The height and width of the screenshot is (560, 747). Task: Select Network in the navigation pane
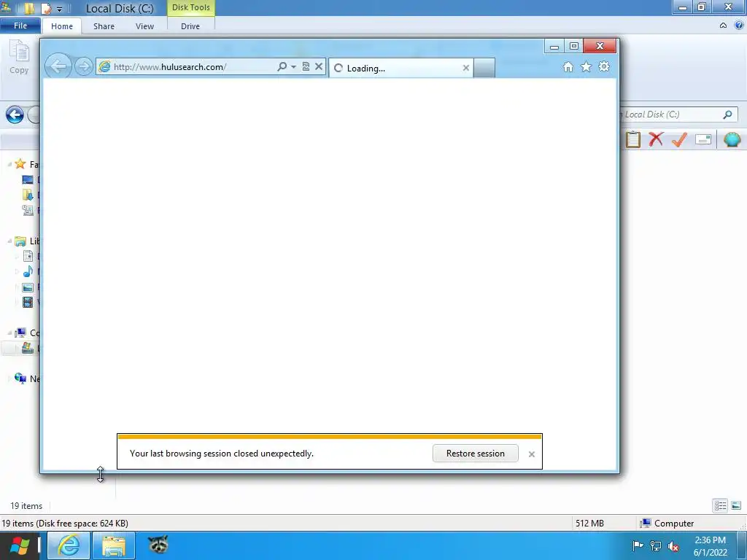click(27, 379)
